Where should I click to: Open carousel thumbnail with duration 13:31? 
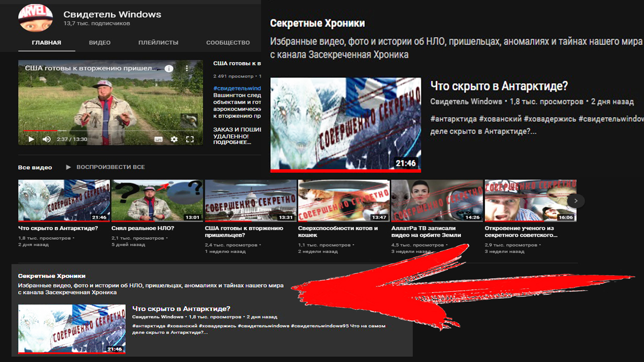[x=251, y=201]
